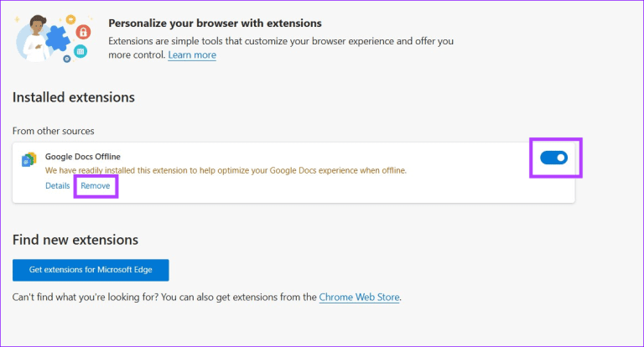Image resolution: width=644 pixels, height=347 pixels.
Task: Click the Google Docs Offline extension name
Action: pyautogui.click(x=83, y=156)
